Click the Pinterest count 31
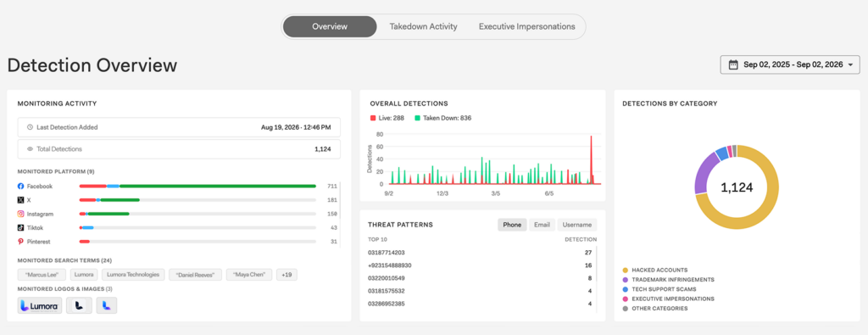The height and width of the screenshot is (335, 868). pyautogui.click(x=334, y=242)
